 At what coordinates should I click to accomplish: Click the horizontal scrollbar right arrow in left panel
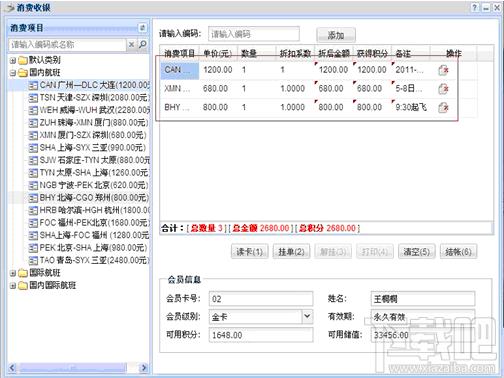[144, 368]
